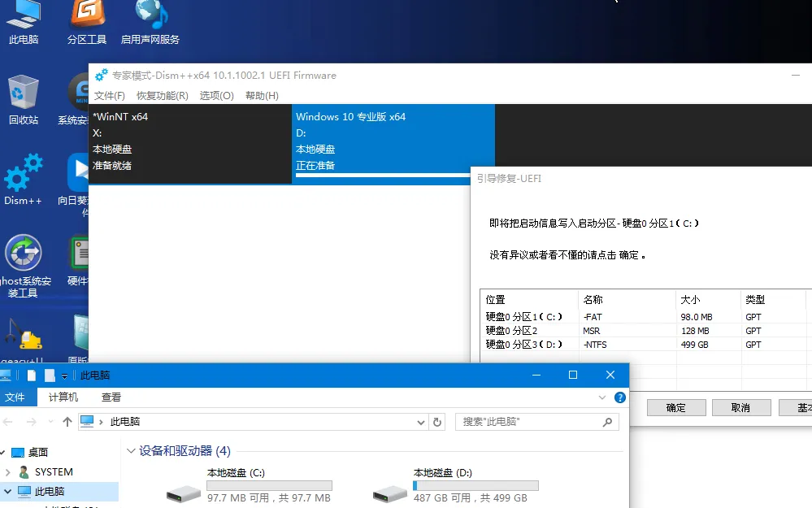Open local disk C: drive icon
Viewport: 812px width, 508px height.
coord(184,493)
